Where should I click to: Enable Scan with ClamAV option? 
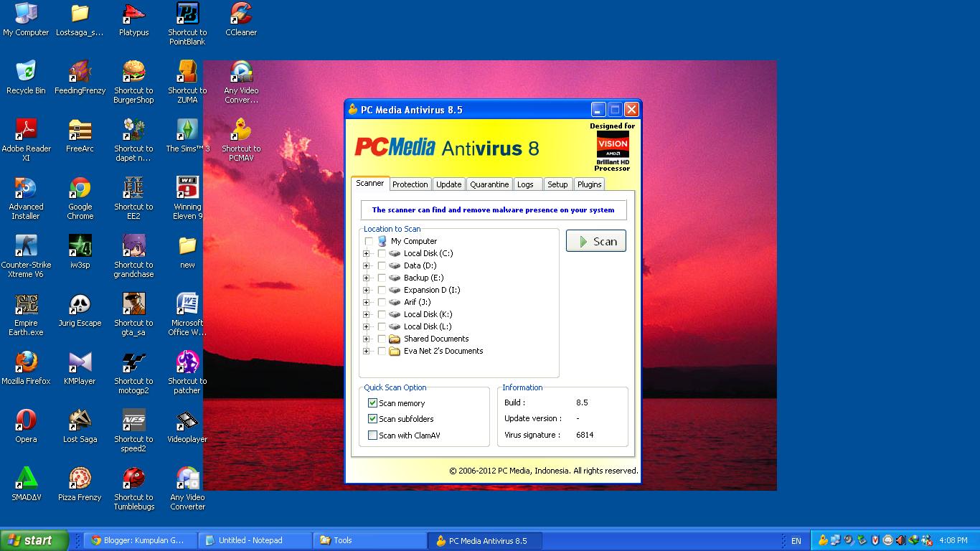point(372,435)
